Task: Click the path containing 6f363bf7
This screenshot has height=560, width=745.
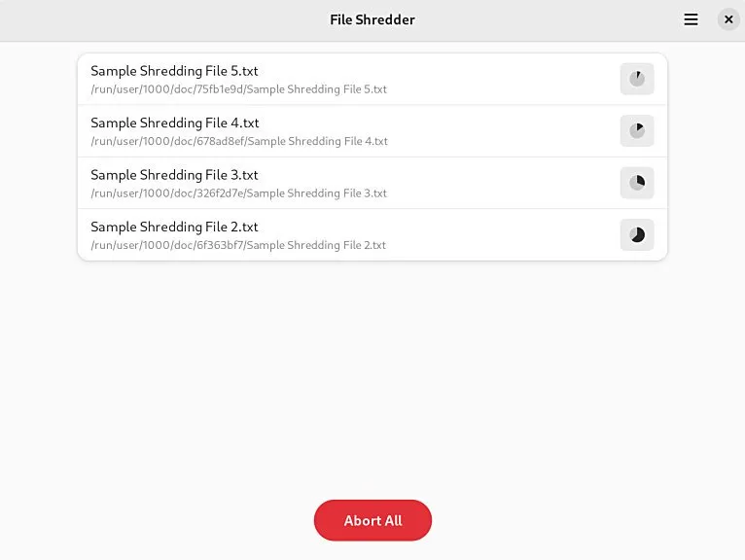Action: pos(238,245)
